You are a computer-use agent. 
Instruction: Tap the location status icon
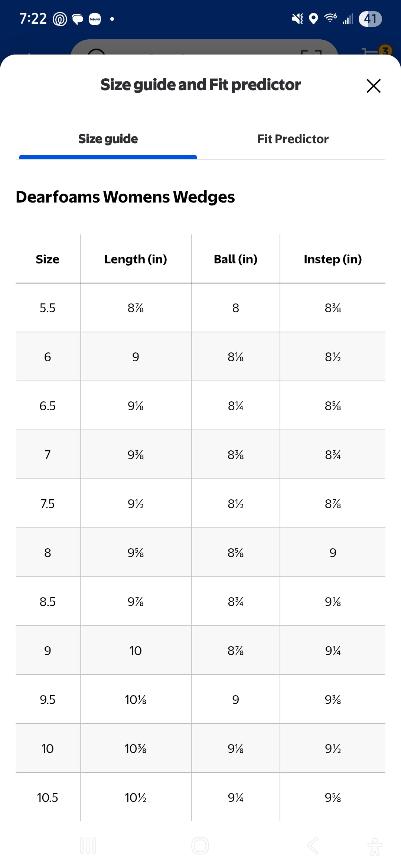[314, 19]
